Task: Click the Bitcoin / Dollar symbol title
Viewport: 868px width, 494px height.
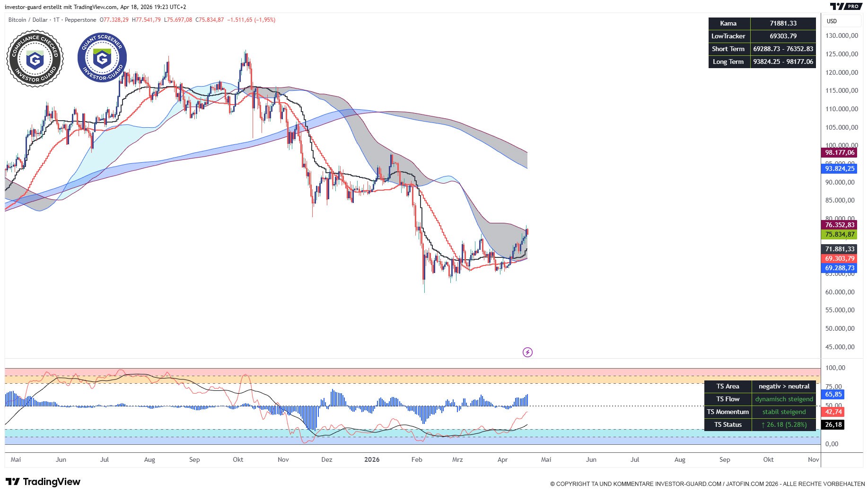Action: click(28, 20)
